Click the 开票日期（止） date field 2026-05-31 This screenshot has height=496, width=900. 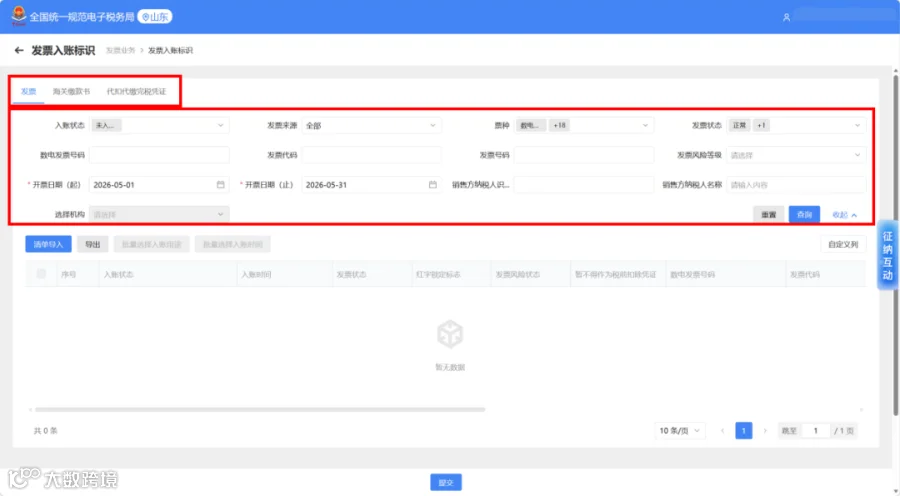[371, 185]
